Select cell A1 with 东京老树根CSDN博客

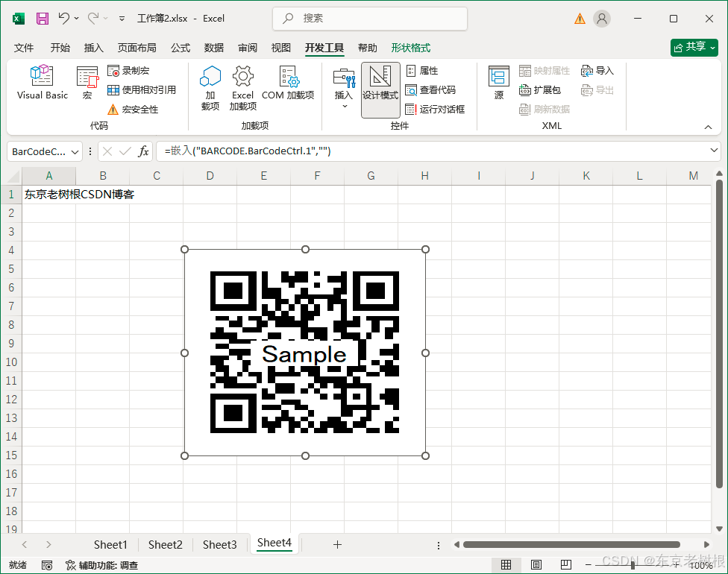[48, 195]
